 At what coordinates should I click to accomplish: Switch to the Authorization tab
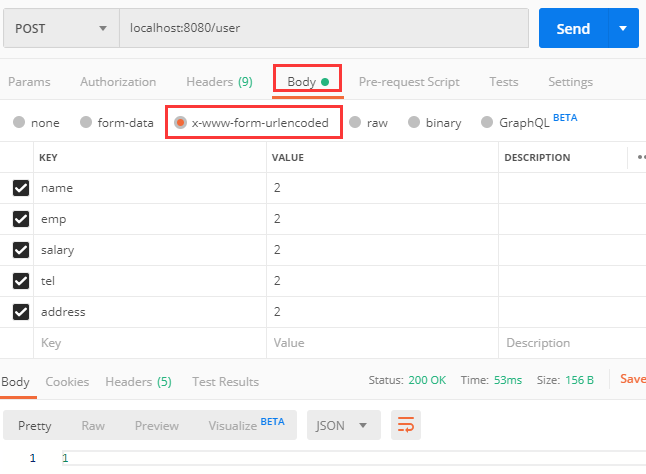(x=118, y=82)
